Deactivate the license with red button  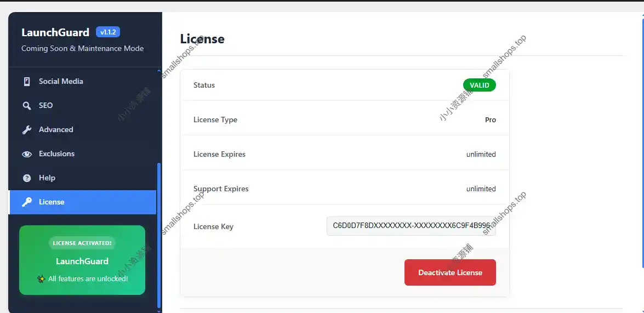450,272
